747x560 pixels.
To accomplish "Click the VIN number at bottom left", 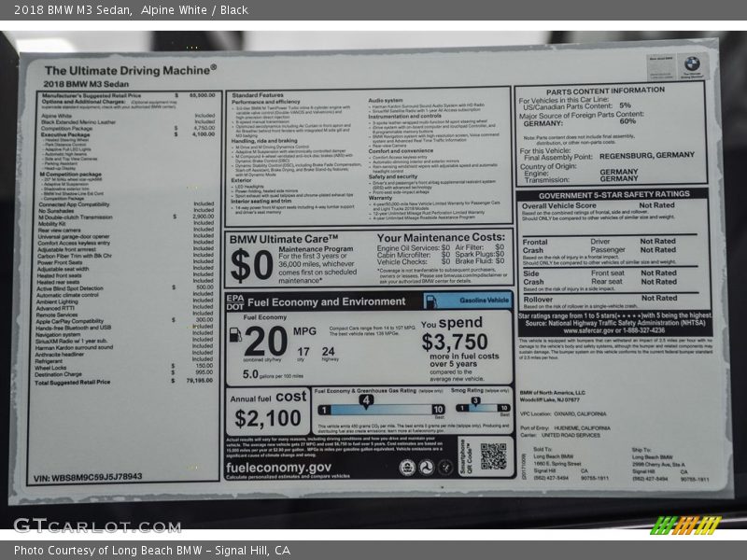I will coord(88,477).
